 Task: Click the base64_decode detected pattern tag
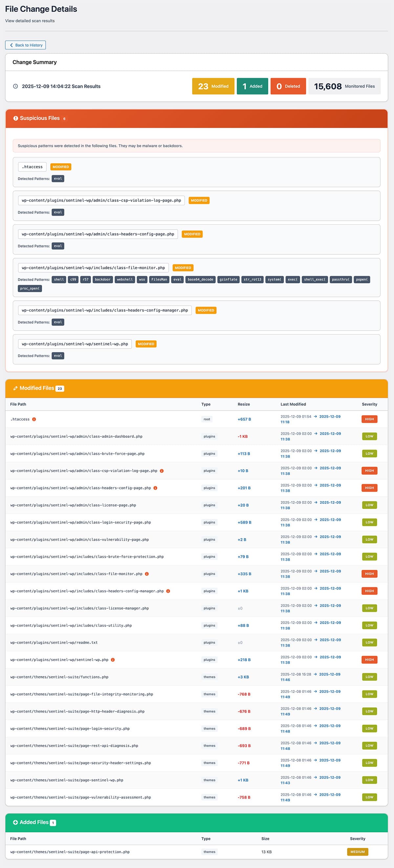coord(200,279)
